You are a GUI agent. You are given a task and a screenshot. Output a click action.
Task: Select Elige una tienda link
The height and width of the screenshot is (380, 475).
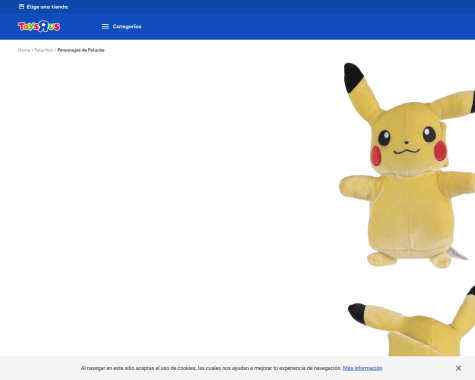(47, 7)
